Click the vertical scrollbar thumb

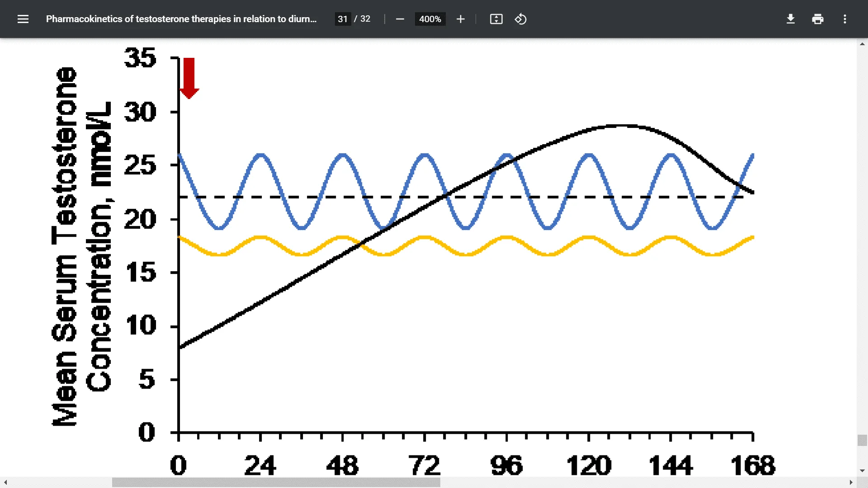click(862, 440)
